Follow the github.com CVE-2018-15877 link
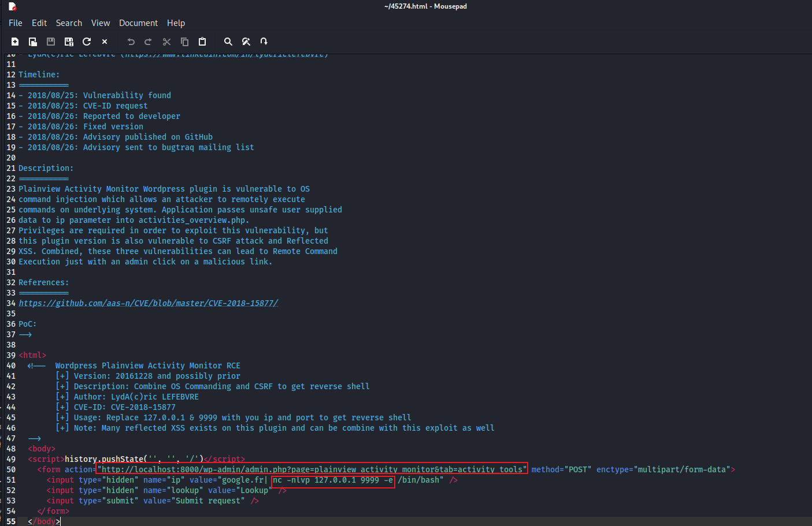The height and width of the screenshot is (526, 812). [x=149, y=303]
